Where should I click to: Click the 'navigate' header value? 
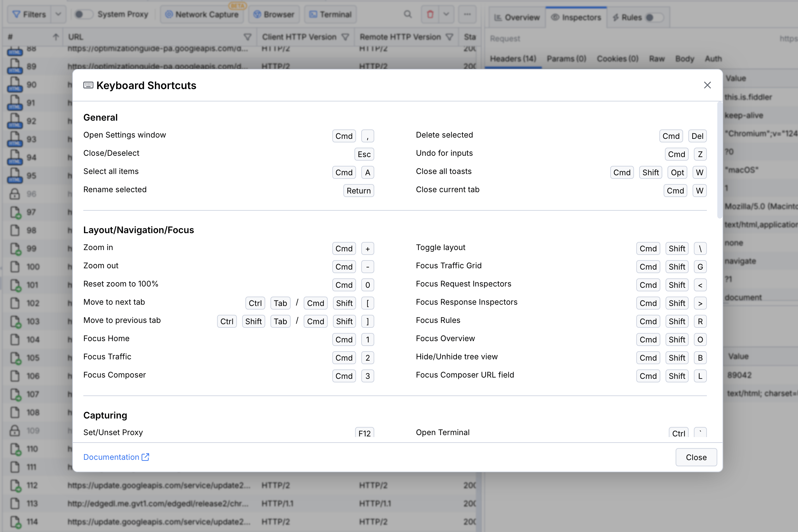(740, 261)
